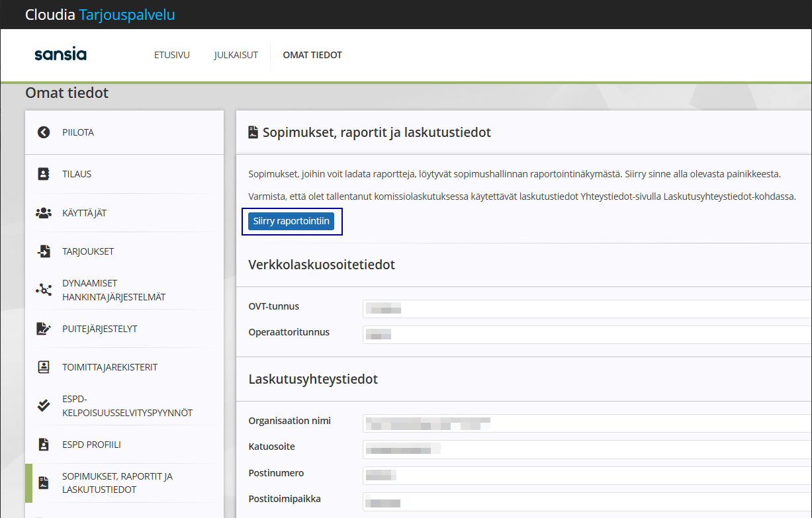The height and width of the screenshot is (518, 812).
Task: Click the Piilota back-arrow icon
Action: [x=44, y=132]
